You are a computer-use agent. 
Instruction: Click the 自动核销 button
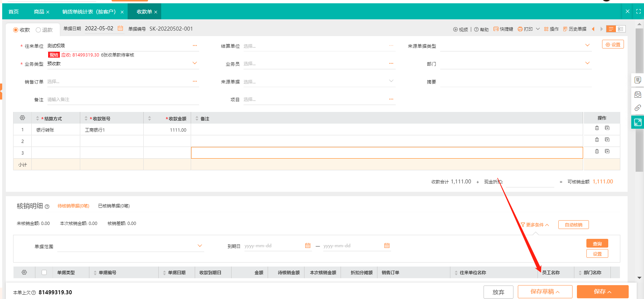pyautogui.click(x=573, y=225)
